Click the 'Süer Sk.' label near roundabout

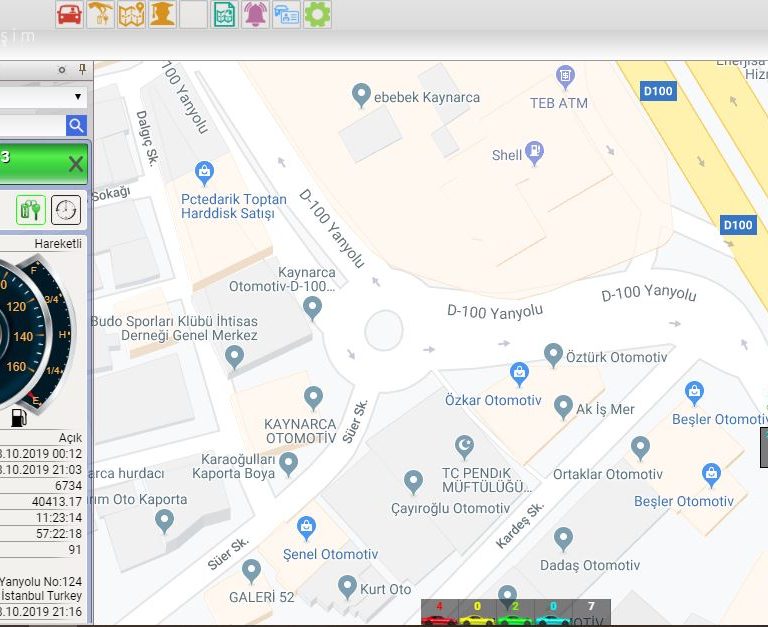tap(355, 421)
